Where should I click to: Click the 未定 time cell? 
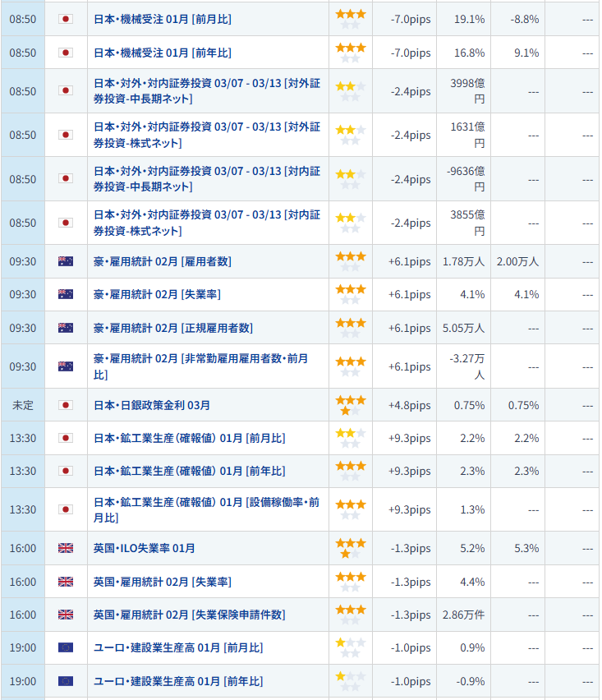tap(22, 405)
